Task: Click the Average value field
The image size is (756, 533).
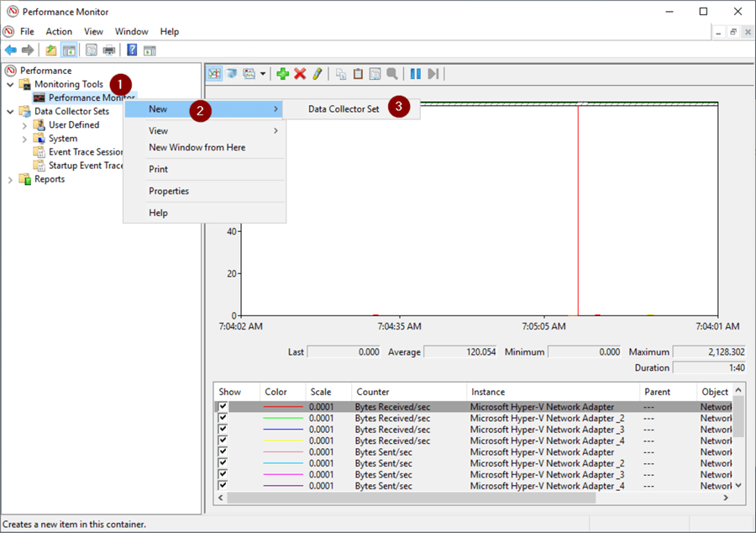Action: coord(460,352)
